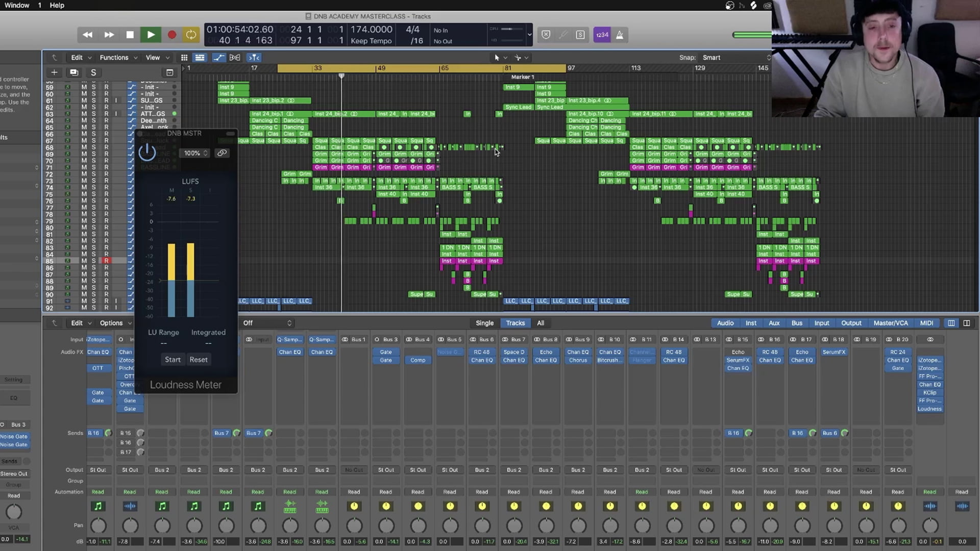Open the pointer tool menu
This screenshot has width=980, height=551.
pyautogui.click(x=500, y=58)
